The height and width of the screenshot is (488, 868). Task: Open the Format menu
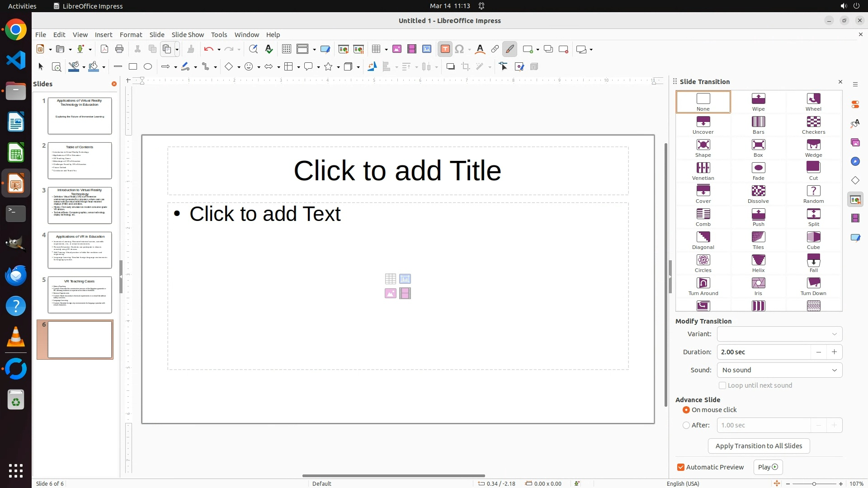coord(131,35)
